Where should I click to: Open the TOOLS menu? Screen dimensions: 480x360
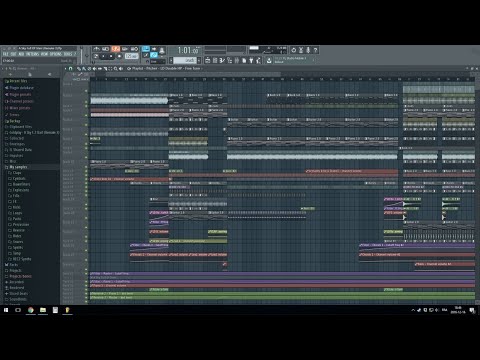tap(68, 54)
